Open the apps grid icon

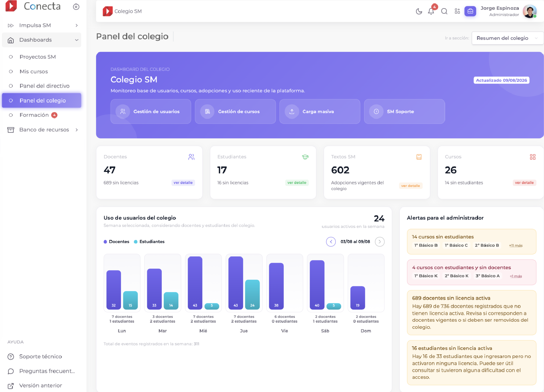457,11
